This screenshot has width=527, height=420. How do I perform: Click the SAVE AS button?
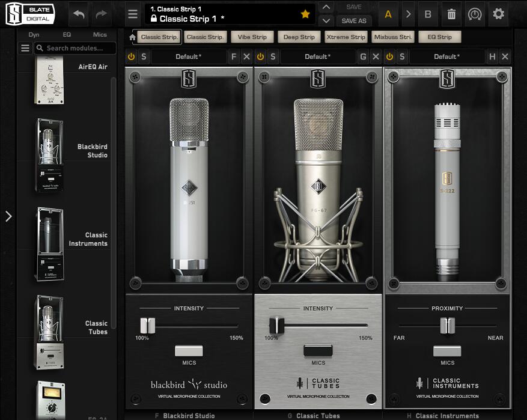[x=353, y=21]
